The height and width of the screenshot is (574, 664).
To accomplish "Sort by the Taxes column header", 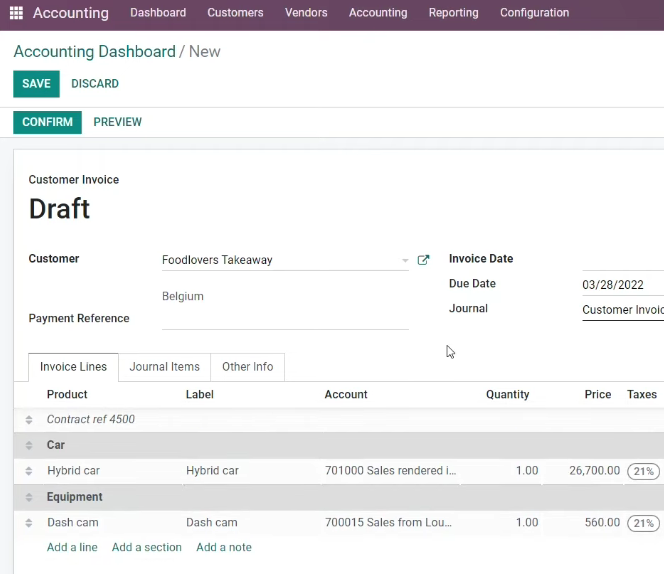I will [x=642, y=394].
